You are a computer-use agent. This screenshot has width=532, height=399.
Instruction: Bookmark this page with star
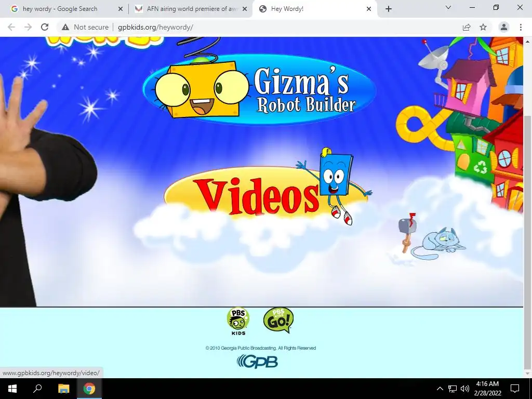[x=483, y=27]
